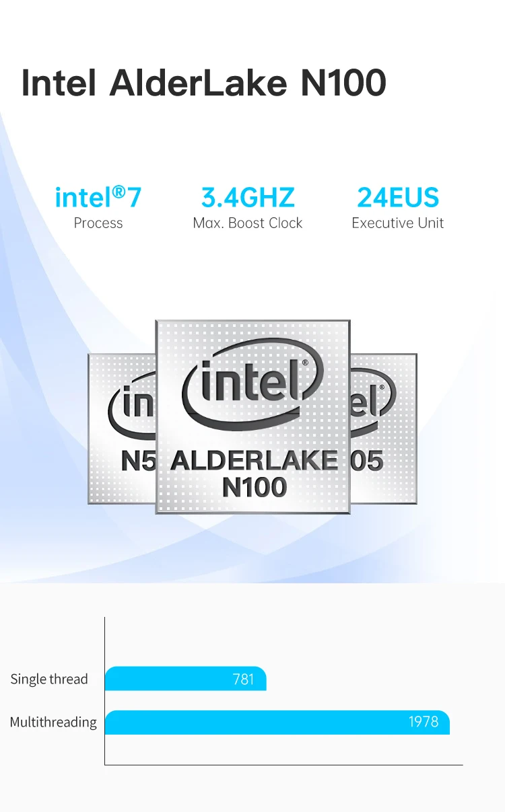505x812 pixels.
Task: Click the Single thread bar
Action: point(186,679)
